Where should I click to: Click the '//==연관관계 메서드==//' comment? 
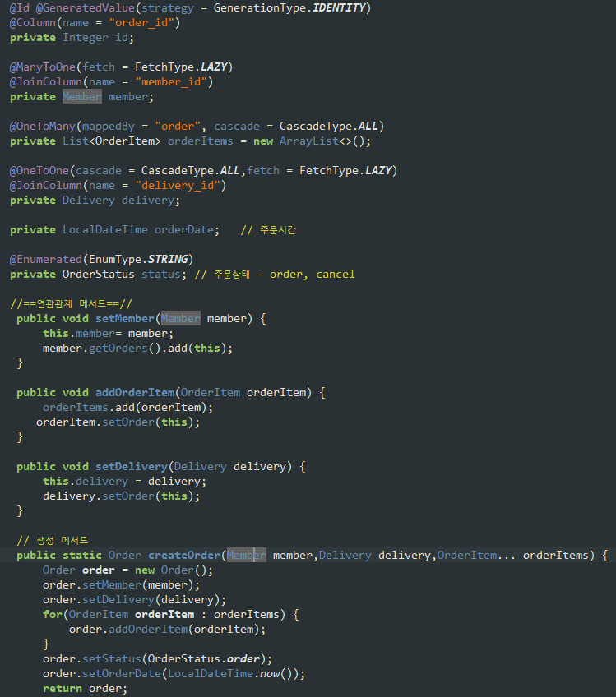[72, 304]
